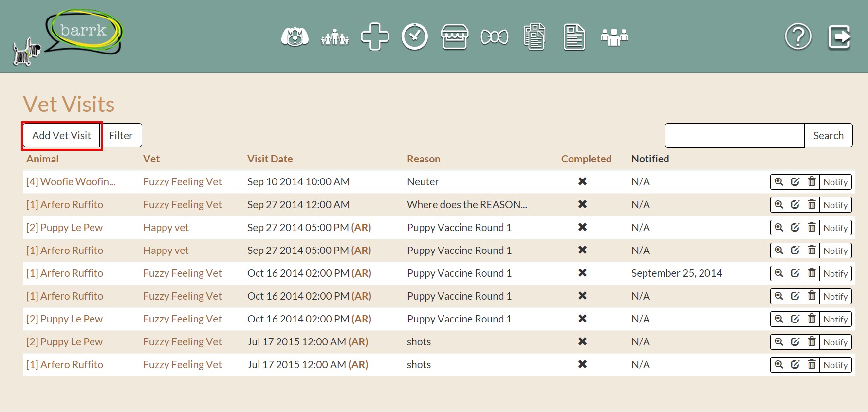Notify for visit notified September 25, 2014
The image size is (868, 412).
coord(835,273)
